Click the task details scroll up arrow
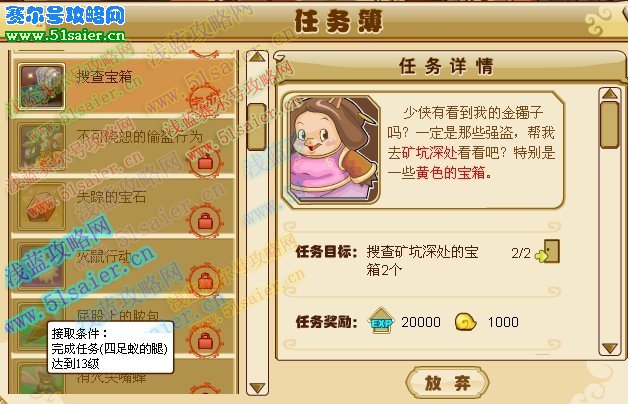628x404 pixels. [x=610, y=94]
